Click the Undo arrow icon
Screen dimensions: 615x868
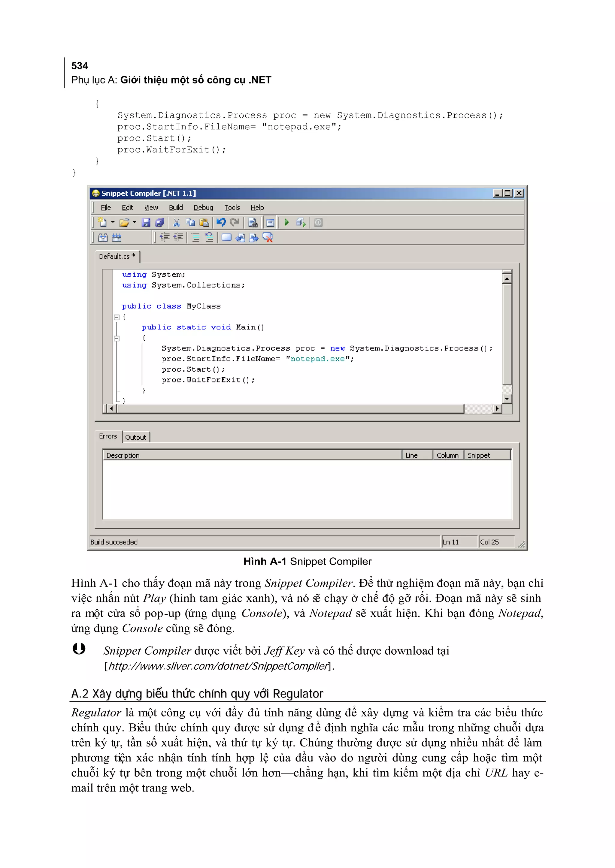point(221,223)
